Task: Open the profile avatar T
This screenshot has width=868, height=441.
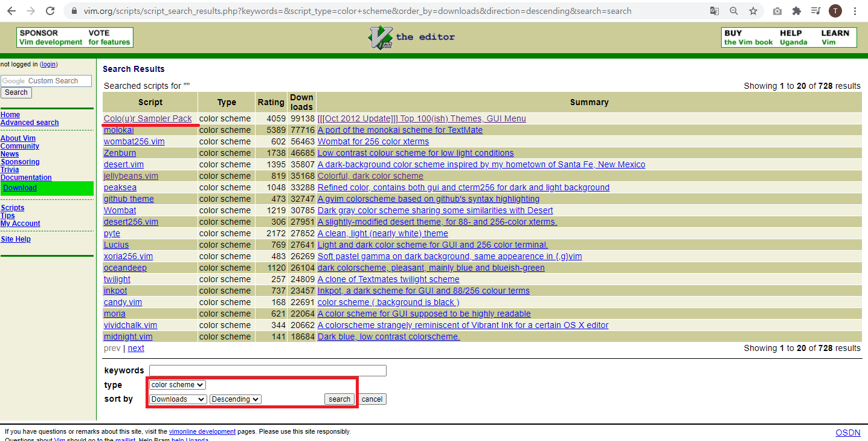Action: [x=835, y=11]
